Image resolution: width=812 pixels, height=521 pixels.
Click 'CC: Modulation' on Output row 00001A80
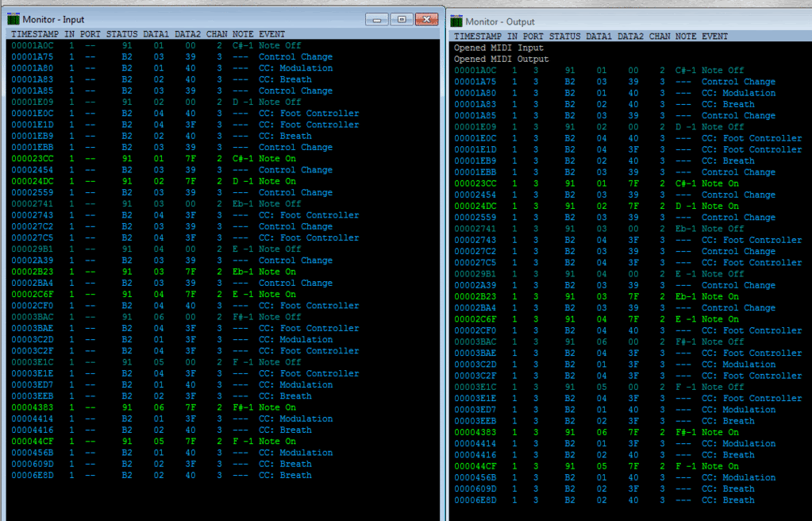[738, 93]
